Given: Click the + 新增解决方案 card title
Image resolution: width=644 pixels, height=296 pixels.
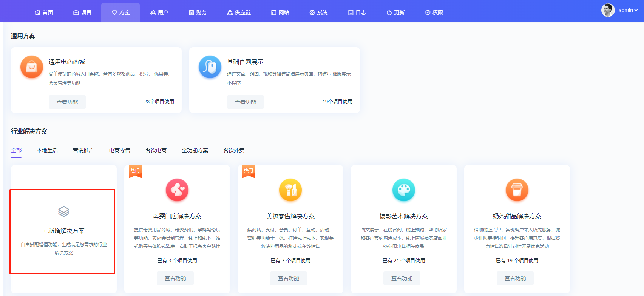Looking at the screenshot, I should 64,231.
